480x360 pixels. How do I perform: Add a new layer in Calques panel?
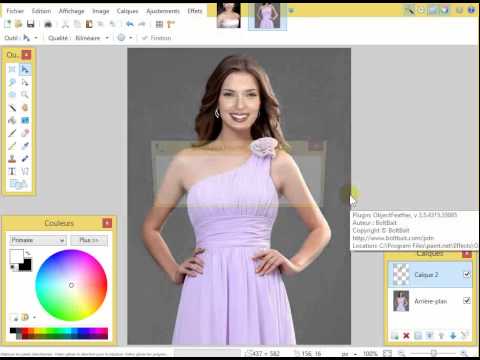[x=395, y=335]
